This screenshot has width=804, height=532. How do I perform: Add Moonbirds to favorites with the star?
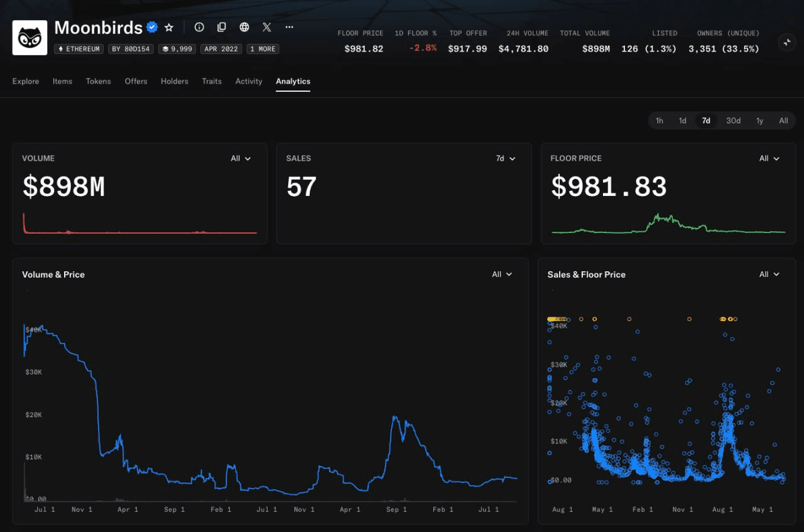coord(169,28)
